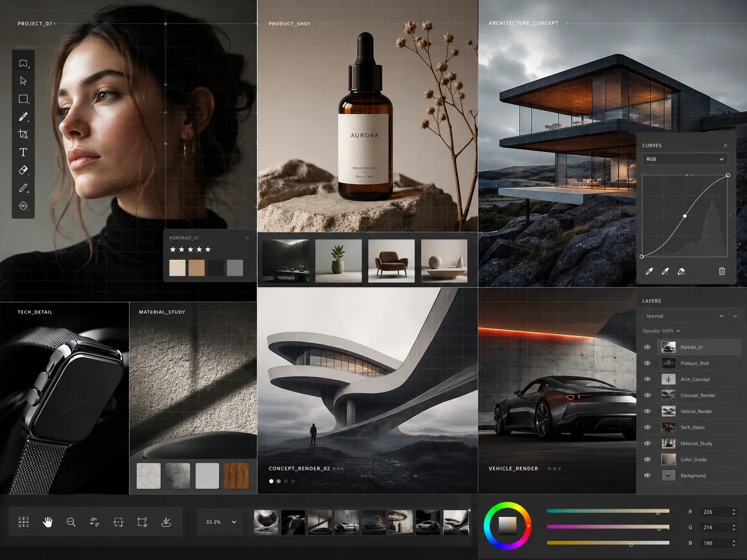The height and width of the screenshot is (560, 747).
Task: Click the second eyedropper in Curves panel
Action: click(665, 271)
